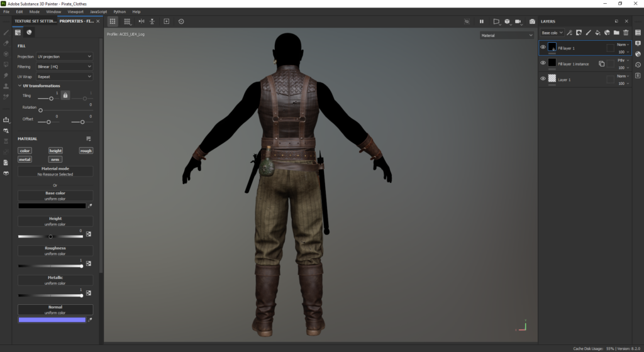The image size is (644, 352).
Task: Click the add mask icon in Layers panel
Action: 579,33
